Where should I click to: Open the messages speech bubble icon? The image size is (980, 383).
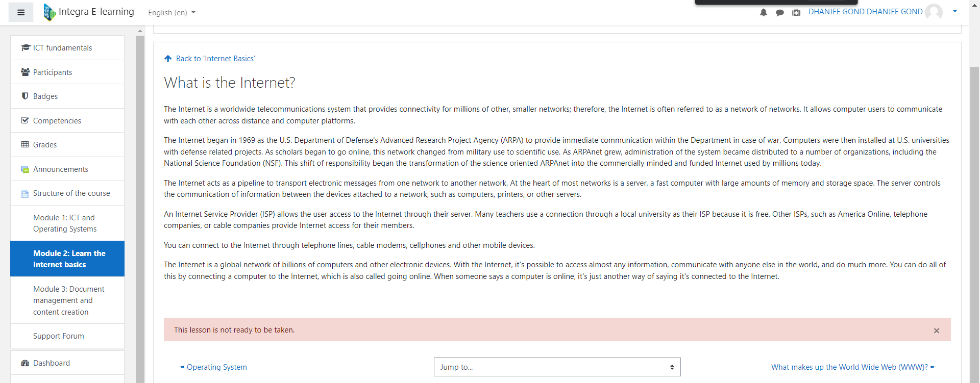pos(780,13)
